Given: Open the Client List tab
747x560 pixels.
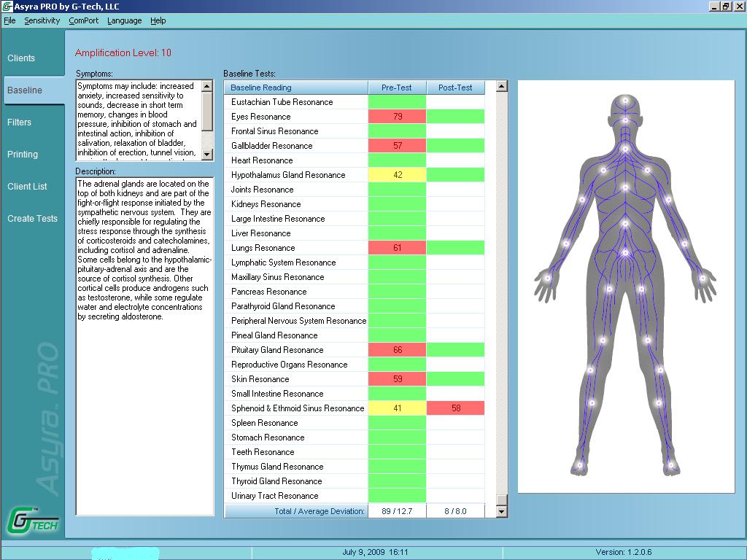Looking at the screenshot, I should point(27,186).
